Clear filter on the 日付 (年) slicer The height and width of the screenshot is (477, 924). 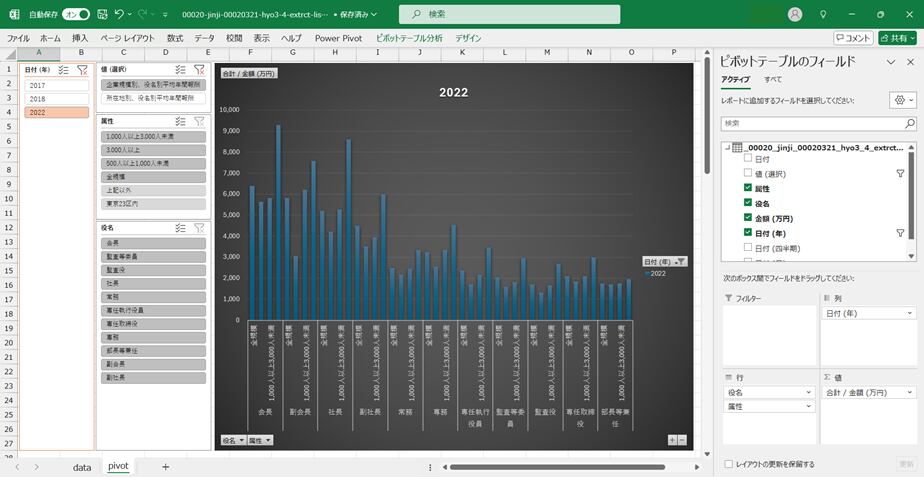pos(83,70)
